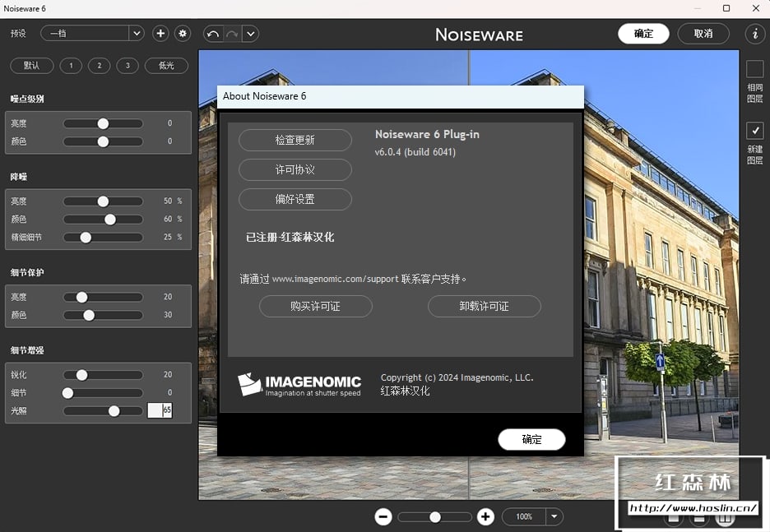This screenshot has width=770, height=532.
Task: Zoom in with the plus icon
Action: pos(485,516)
